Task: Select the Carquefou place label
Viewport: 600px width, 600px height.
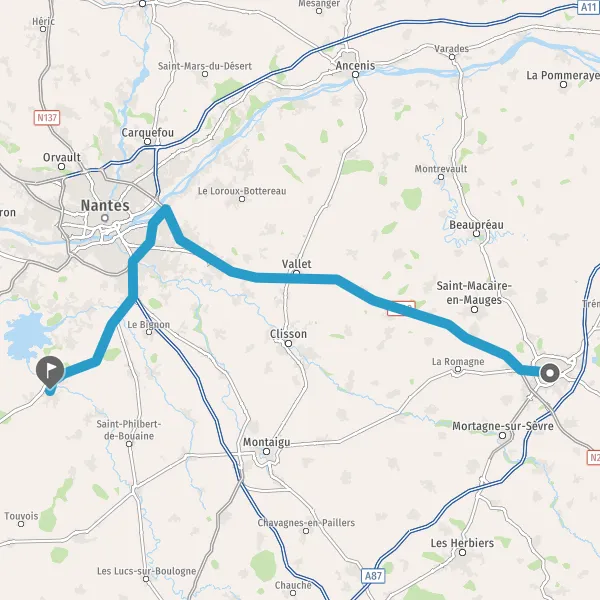Action: 148,133
